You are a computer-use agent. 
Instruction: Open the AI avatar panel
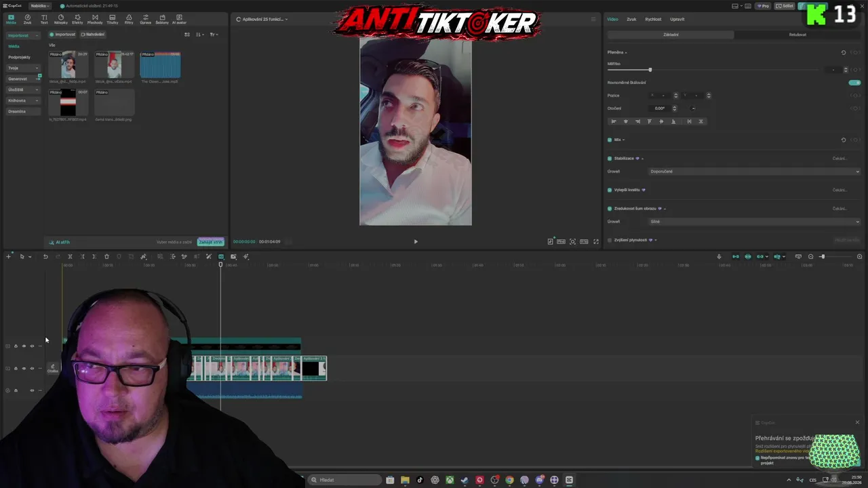coord(179,19)
